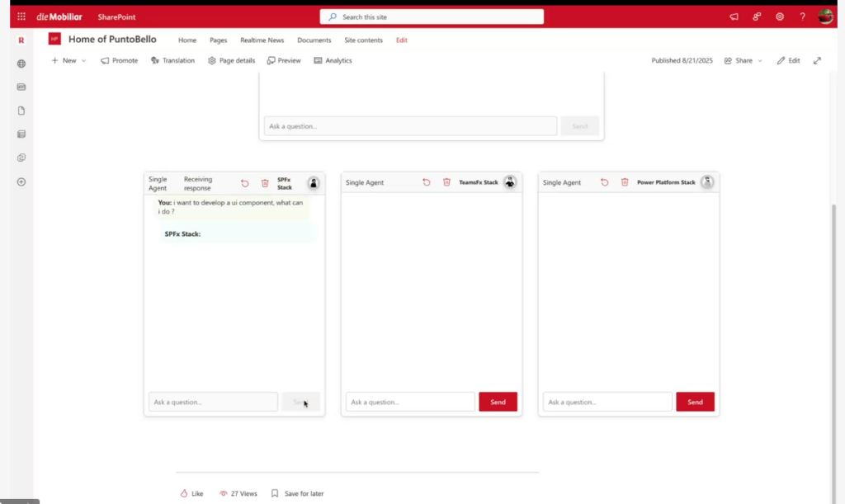Click the red R icon in left rail

21,40
